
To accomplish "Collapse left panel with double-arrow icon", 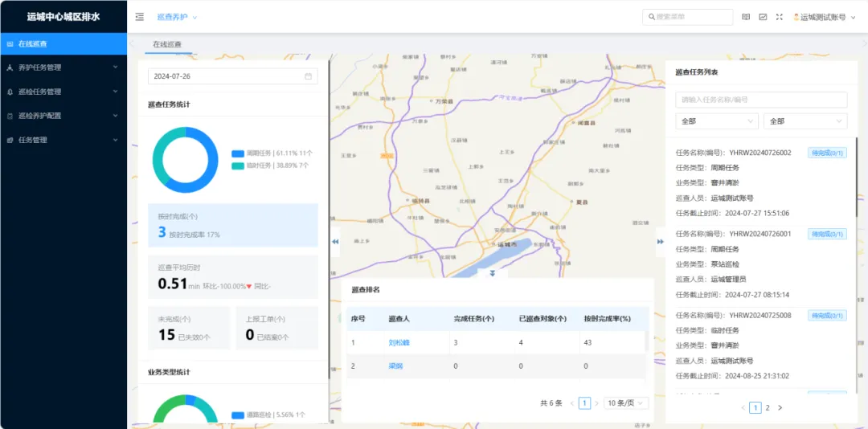I will click(x=335, y=242).
